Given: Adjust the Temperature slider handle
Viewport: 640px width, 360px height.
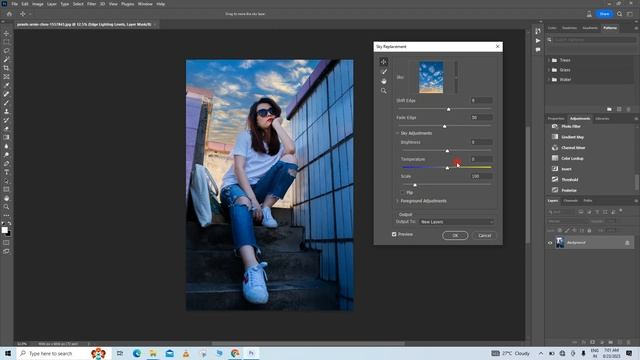Looking at the screenshot, I should coord(447,168).
